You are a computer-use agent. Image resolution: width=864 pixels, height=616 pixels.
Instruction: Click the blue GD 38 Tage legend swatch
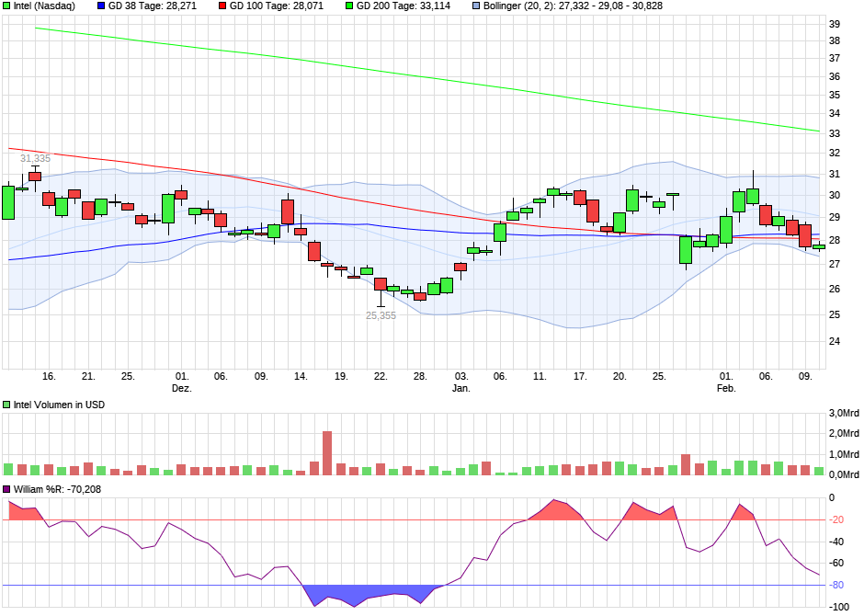[x=101, y=6]
